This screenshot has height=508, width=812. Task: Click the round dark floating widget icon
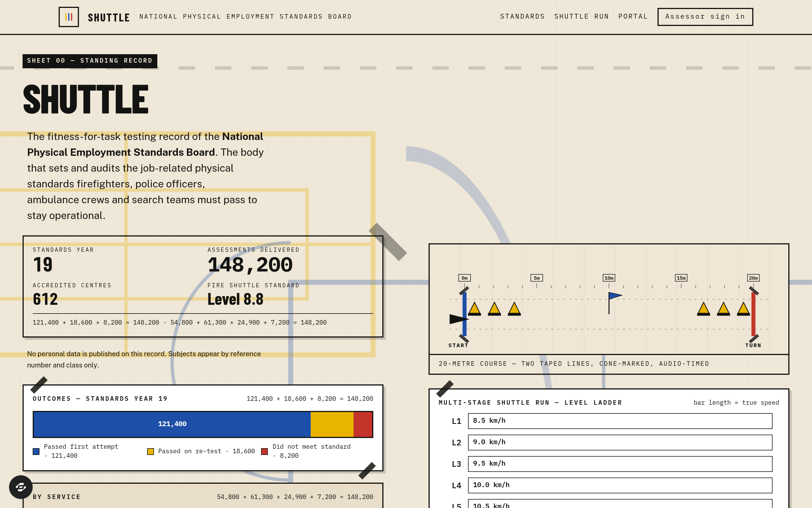click(21, 487)
